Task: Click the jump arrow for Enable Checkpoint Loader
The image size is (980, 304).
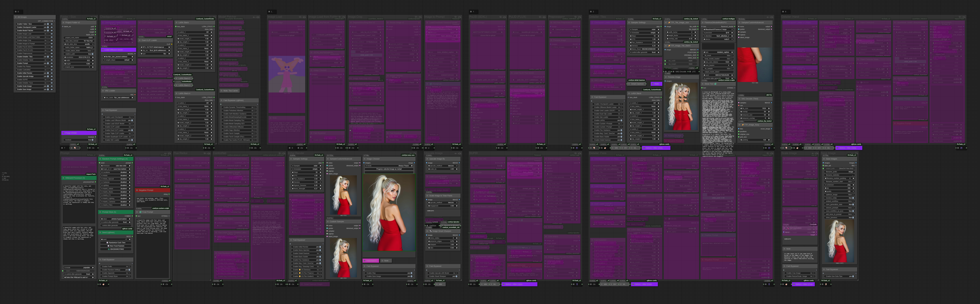Action: 52,27
